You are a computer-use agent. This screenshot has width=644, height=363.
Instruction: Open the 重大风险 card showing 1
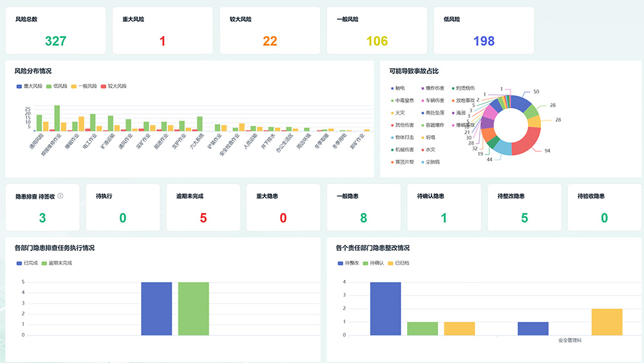(163, 30)
